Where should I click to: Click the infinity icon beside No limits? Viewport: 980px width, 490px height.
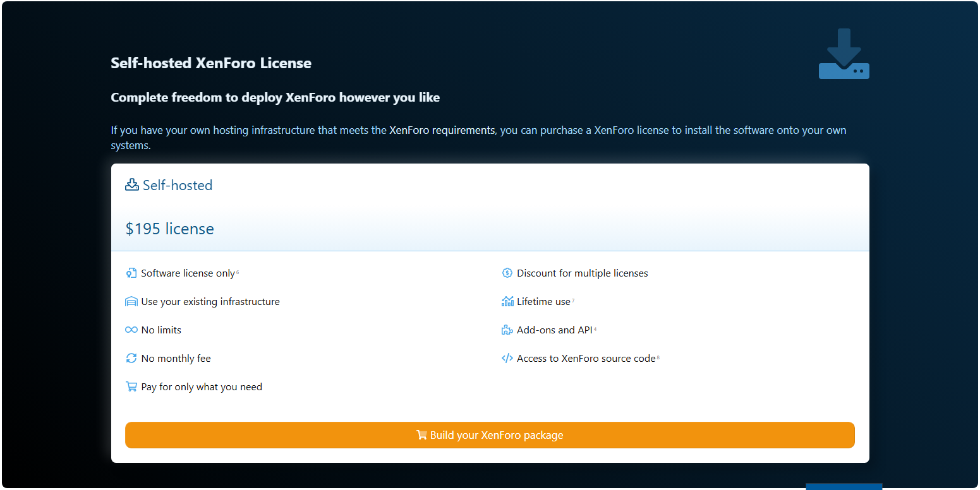[131, 330]
